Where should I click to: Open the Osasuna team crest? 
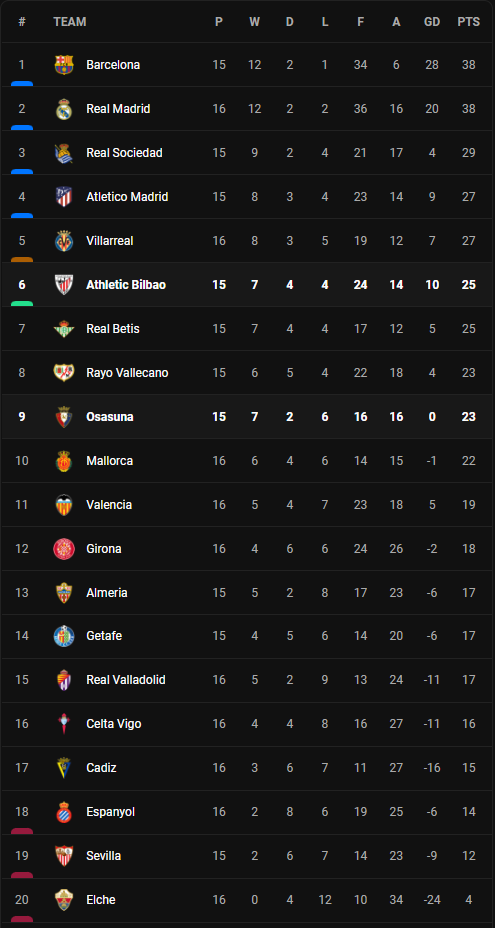point(64,417)
